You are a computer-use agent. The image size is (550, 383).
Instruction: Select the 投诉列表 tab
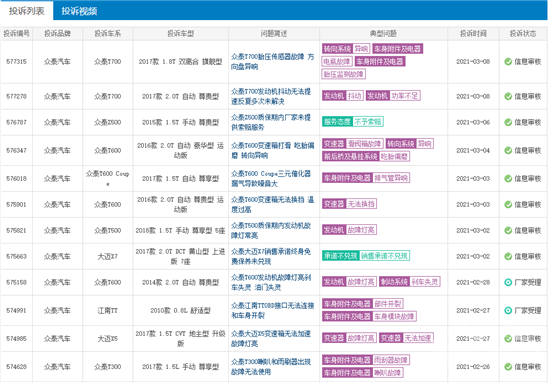click(x=27, y=11)
